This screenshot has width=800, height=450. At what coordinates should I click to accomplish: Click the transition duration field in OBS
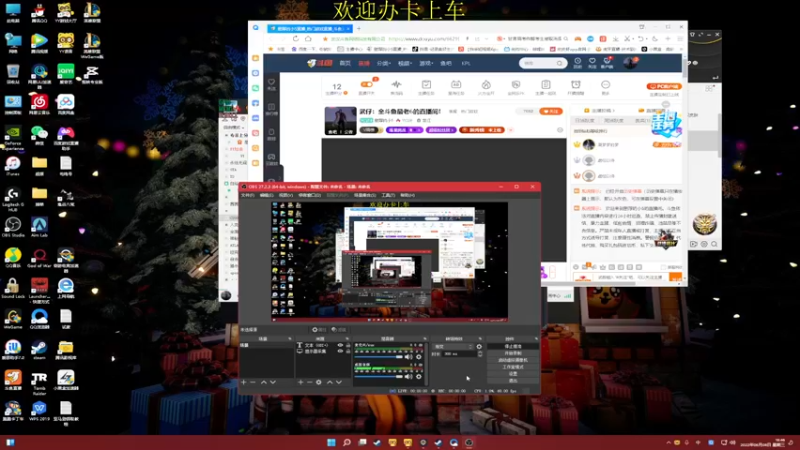pyautogui.click(x=459, y=354)
